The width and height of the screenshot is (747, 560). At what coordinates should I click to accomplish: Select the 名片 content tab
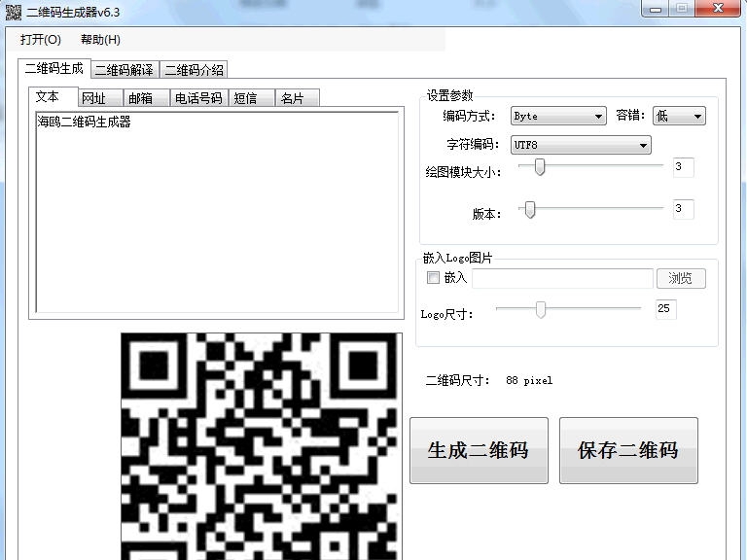298,98
